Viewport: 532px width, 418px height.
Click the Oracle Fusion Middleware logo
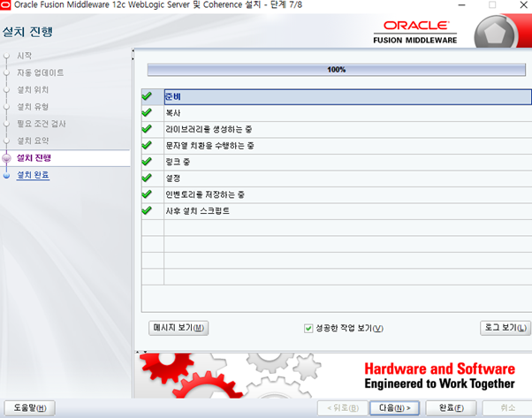pyautogui.click(x=415, y=32)
